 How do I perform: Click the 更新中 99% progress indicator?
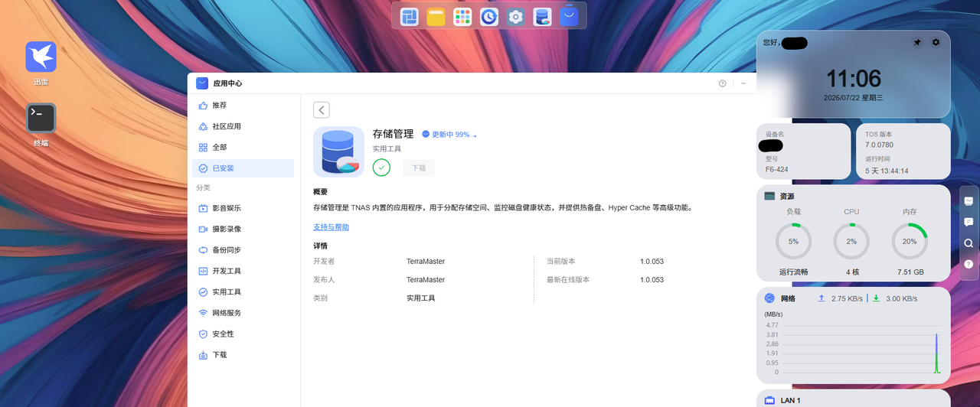[x=449, y=135]
